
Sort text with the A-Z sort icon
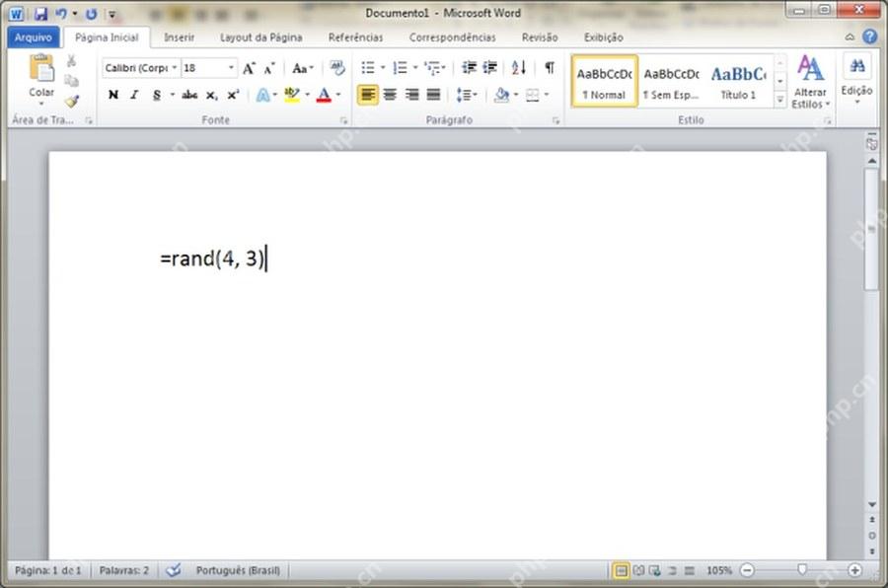[518, 68]
